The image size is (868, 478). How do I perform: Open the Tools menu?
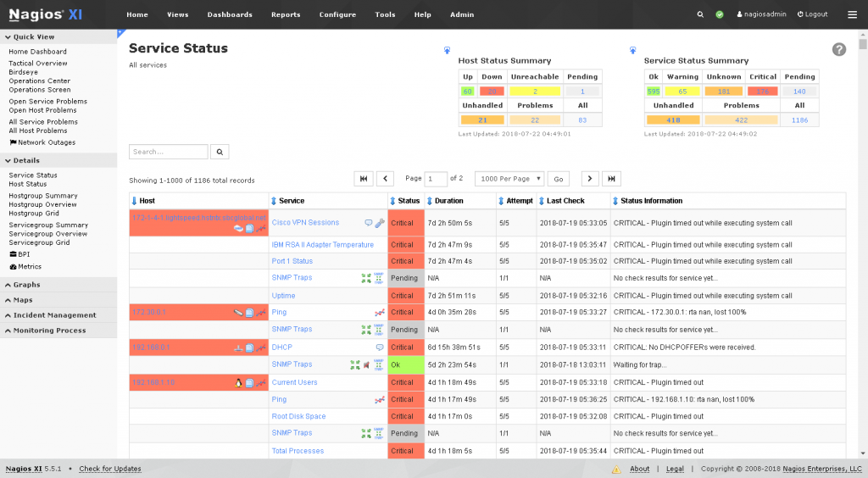coord(385,14)
